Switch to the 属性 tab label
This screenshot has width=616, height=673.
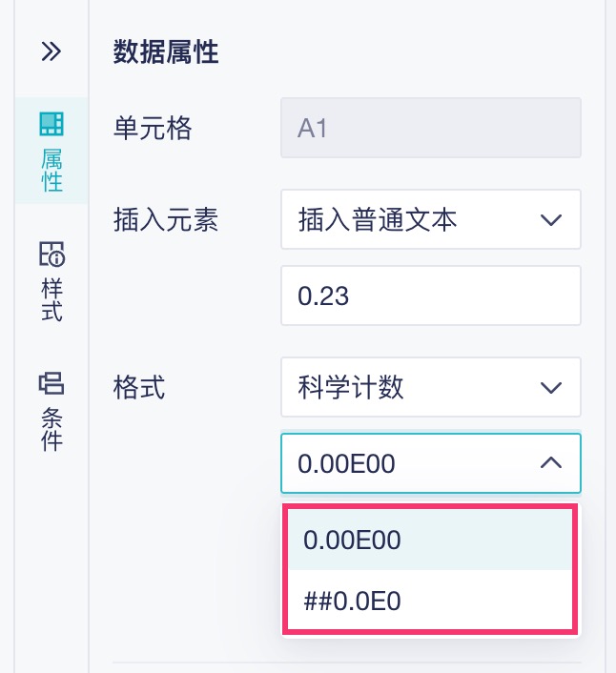[x=51, y=169]
